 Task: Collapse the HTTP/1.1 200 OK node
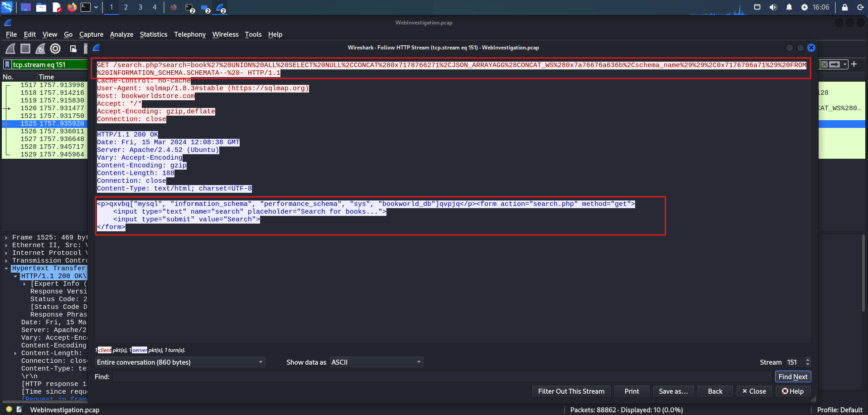15,276
